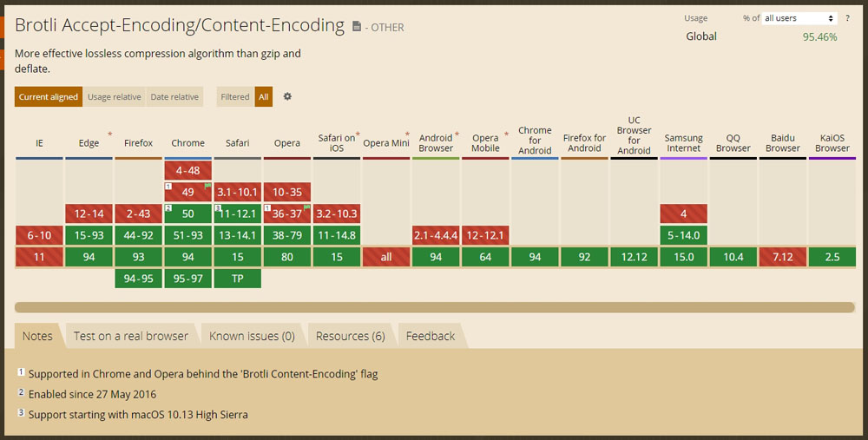This screenshot has height=440, width=868.
Task: Click green flag on Opera 36-37
Action: pos(306,207)
